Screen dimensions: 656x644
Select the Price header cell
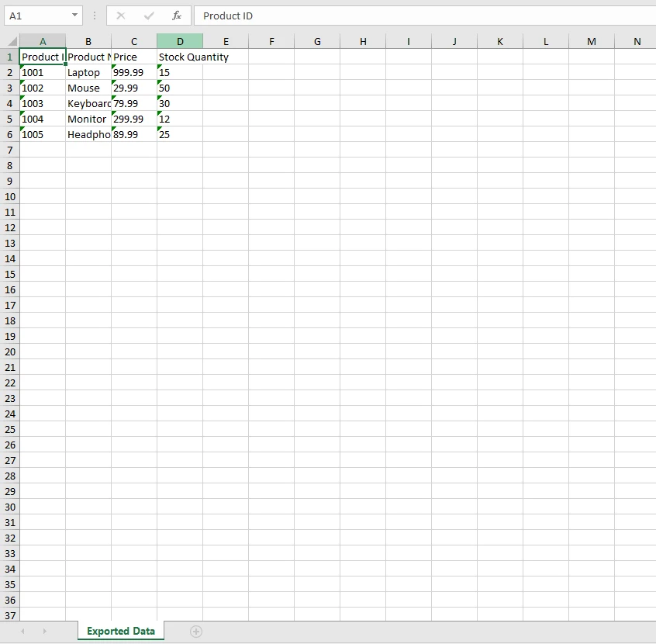(133, 57)
